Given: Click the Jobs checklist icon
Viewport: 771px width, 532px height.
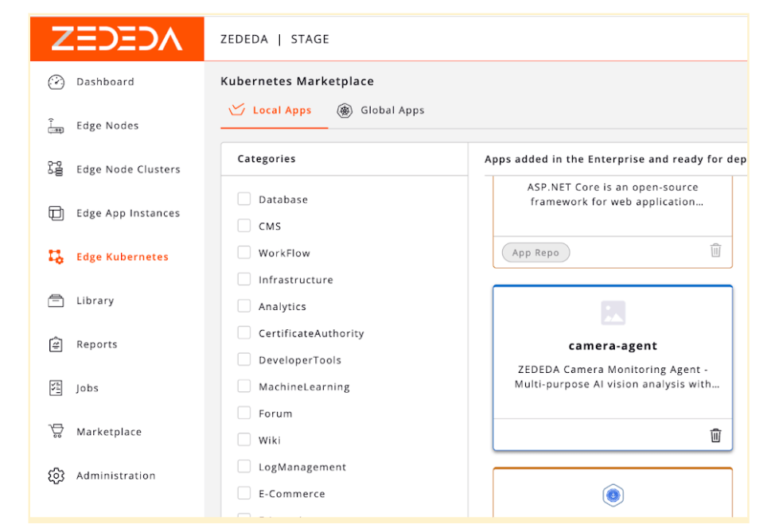Looking at the screenshot, I should 56,388.
